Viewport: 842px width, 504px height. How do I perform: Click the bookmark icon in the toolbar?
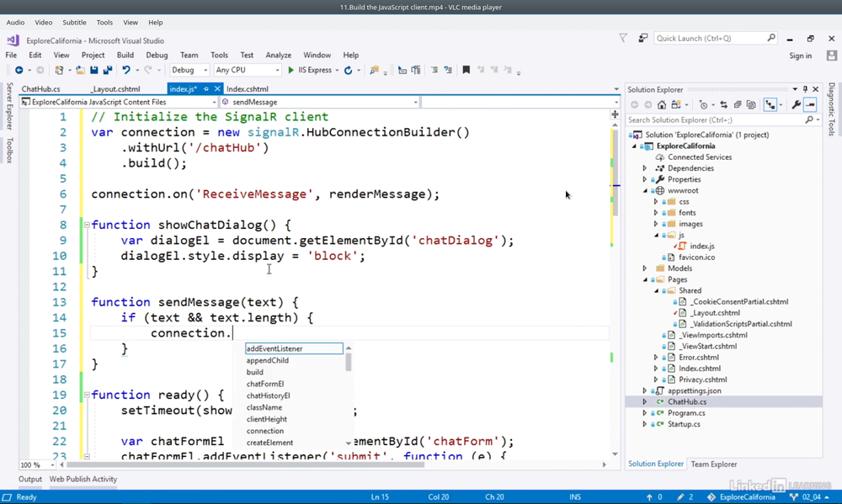click(466, 70)
